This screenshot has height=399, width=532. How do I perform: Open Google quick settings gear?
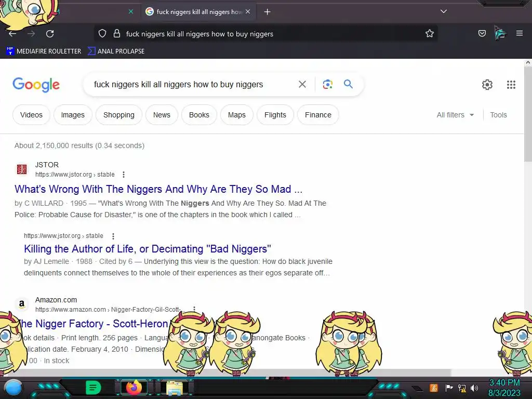pyautogui.click(x=487, y=85)
